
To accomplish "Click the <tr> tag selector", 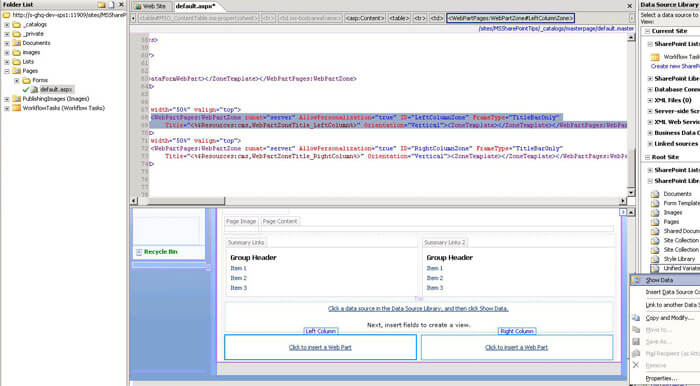I will coord(420,18).
